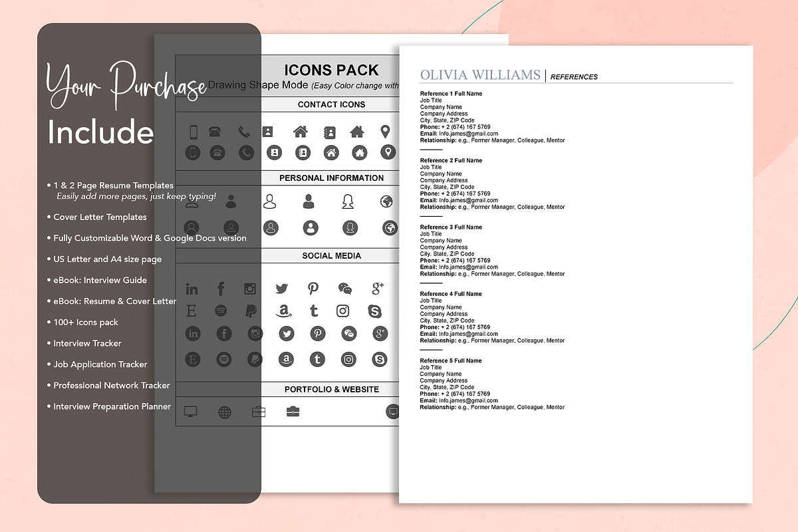Select the uncircled Facebook icon
Screen dimensions: 798x532
click(221, 289)
